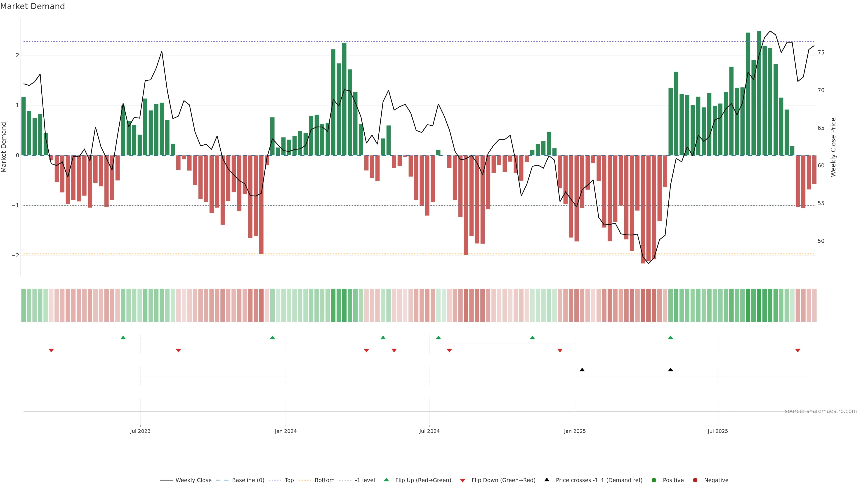Click the Jul 2024 x-axis label

point(429,431)
